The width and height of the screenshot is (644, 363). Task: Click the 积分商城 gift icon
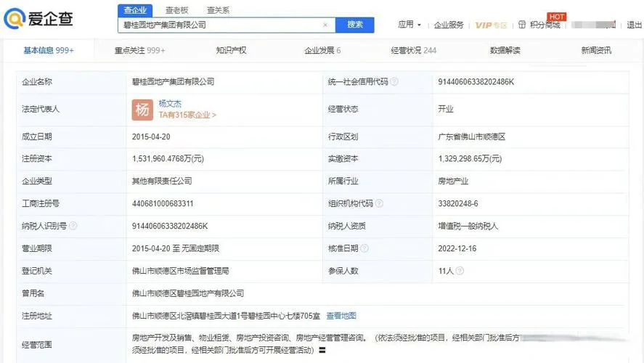[x=521, y=25]
